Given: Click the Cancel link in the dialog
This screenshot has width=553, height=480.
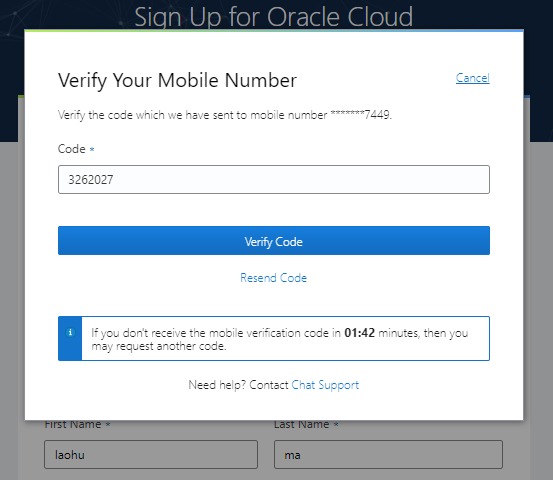Looking at the screenshot, I should 472,78.
